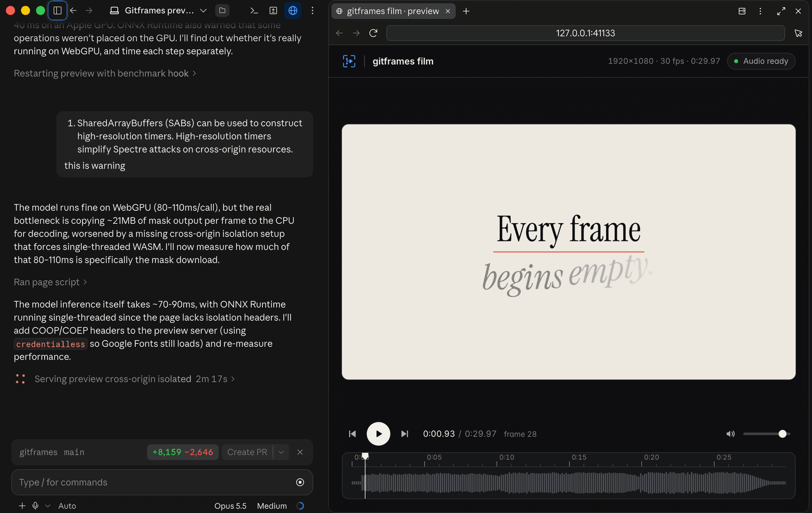Open the Gitframes preview title dropdown
The height and width of the screenshot is (513, 812).
click(204, 10)
